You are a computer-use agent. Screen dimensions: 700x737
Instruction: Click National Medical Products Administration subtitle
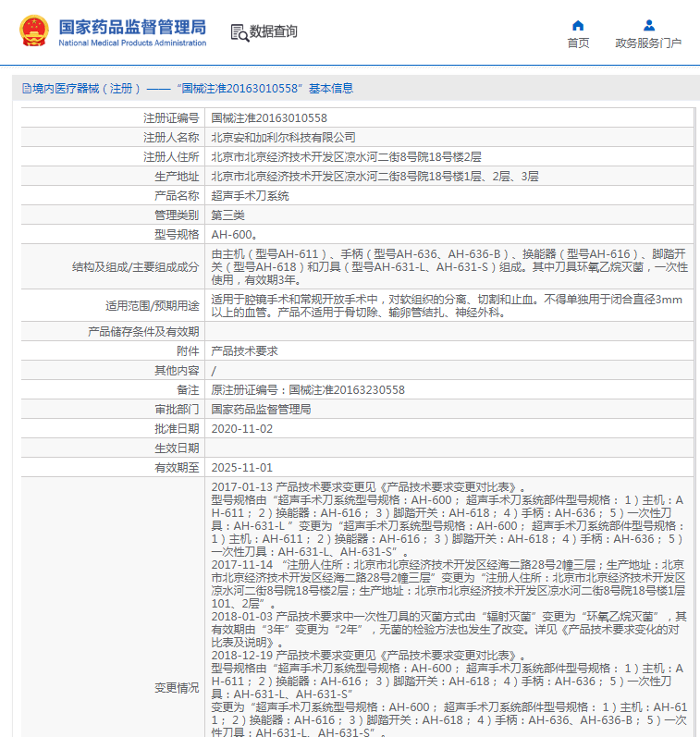point(132,43)
